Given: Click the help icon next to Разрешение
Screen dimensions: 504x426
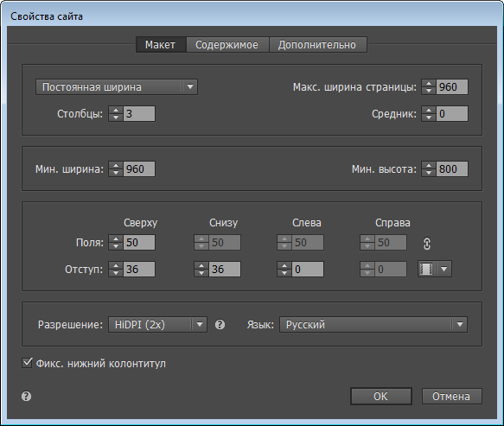Looking at the screenshot, I should tap(220, 325).
